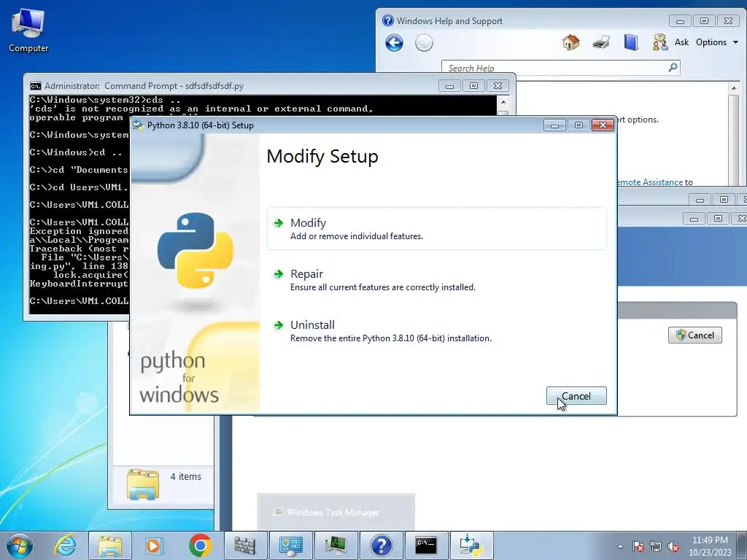
Task: Open the Options dropdown in Help and Support
Action: pyautogui.click(x=716, y=42)
